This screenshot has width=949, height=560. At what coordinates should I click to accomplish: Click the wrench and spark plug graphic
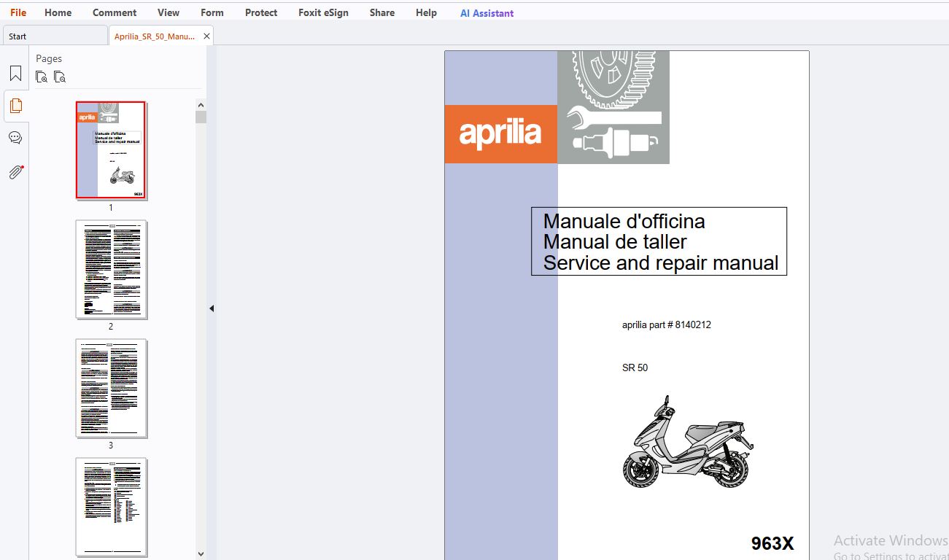pyautogui.click(x=613, y=107)
